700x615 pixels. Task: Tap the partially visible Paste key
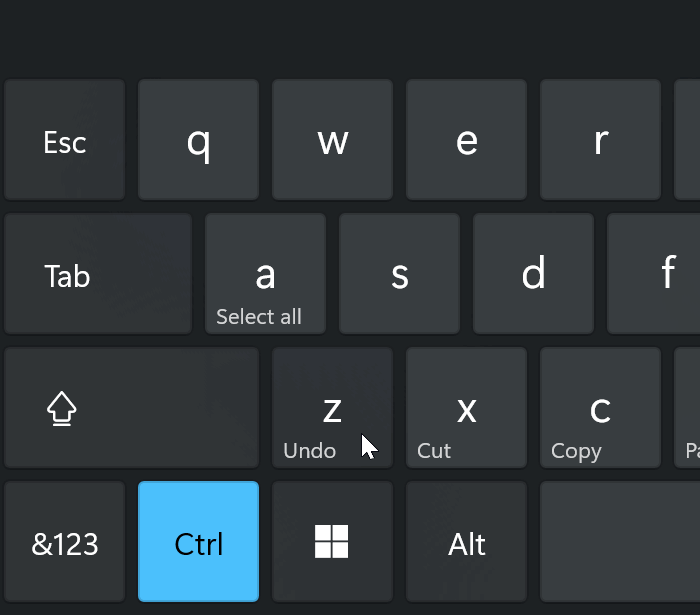click(687, 407)
